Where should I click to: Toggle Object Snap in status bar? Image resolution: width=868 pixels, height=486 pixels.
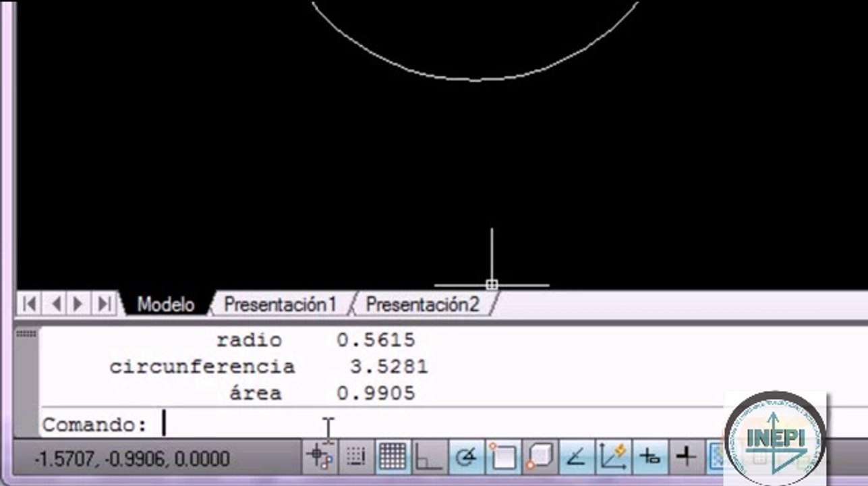point(502,458)
